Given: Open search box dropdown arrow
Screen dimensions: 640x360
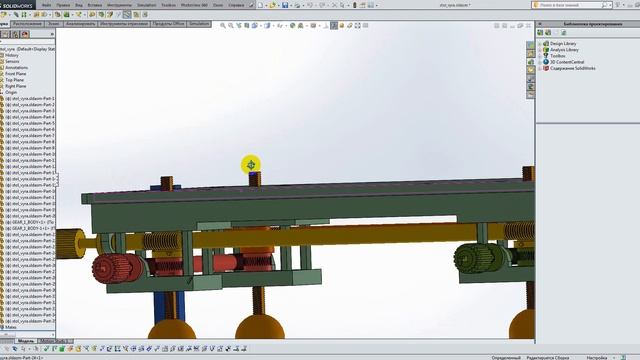Looking at the screenshot, I should (610, 5).
